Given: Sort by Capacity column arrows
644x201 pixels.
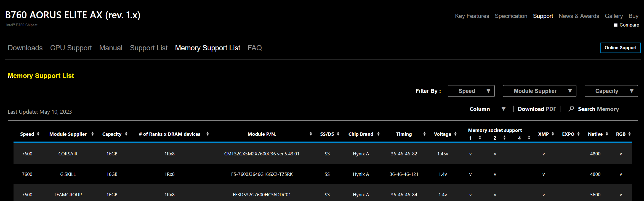Looking at the screenshot, I should click(x=126, y=134).
